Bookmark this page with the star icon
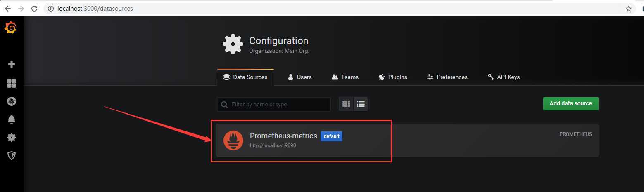This screenshot has width=644, height=192. (629, 8)
